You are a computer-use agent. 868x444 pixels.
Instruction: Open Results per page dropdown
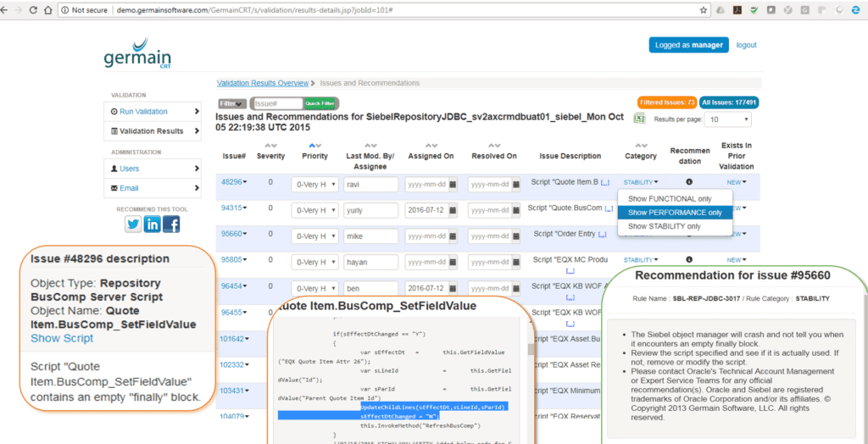click(x=728, y=119)
